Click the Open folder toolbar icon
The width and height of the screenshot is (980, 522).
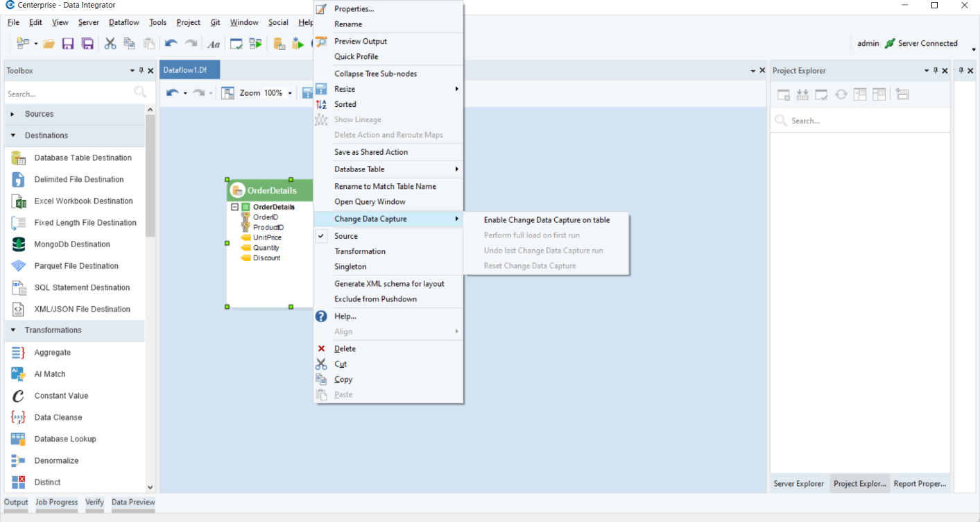click(49, 44)
